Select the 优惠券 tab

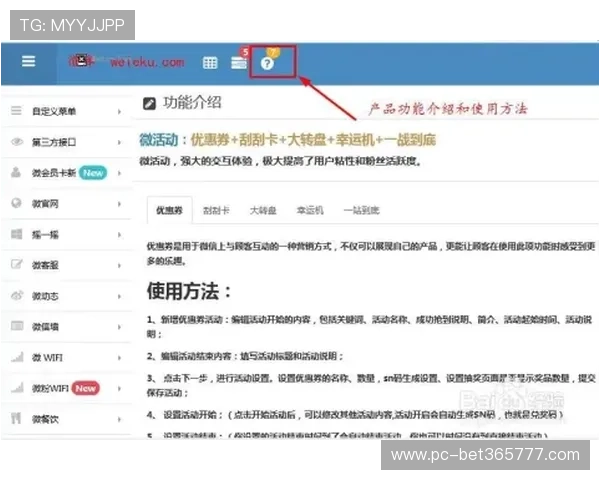tap(170, 210)
